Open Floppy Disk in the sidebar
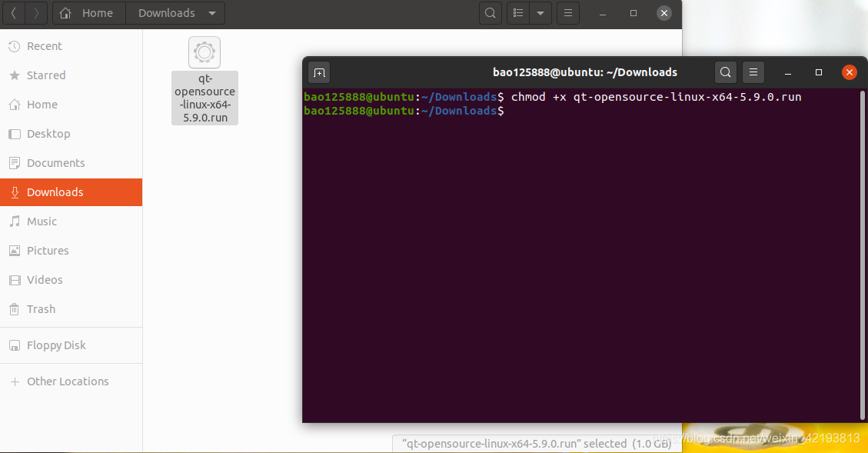Screen dimensions: 868x453 point(71,345)
